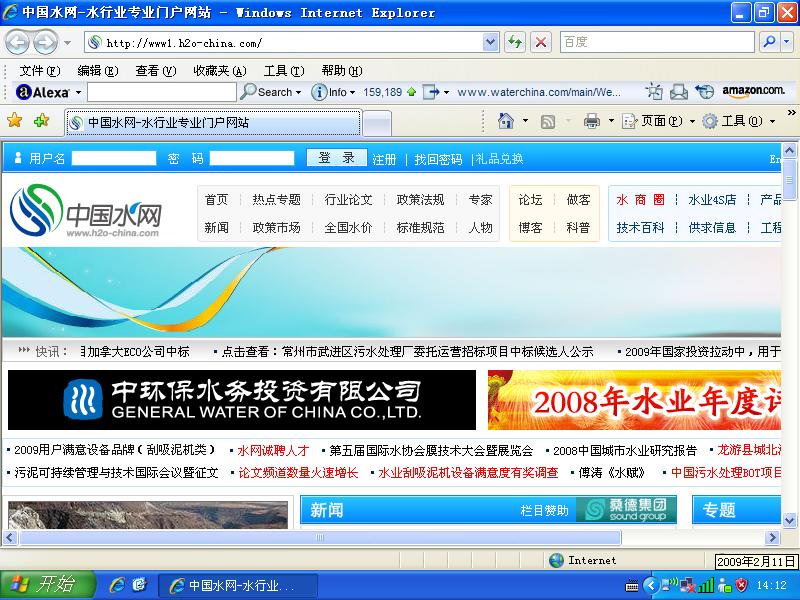Open the 帮助(H) menu

(x=342, y=71)
